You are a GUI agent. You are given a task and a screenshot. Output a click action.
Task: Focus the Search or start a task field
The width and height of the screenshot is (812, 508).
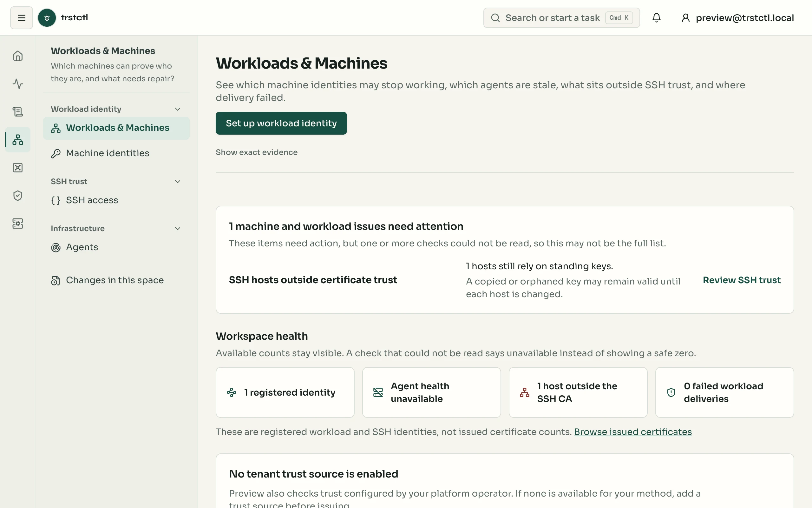point(561,18)
